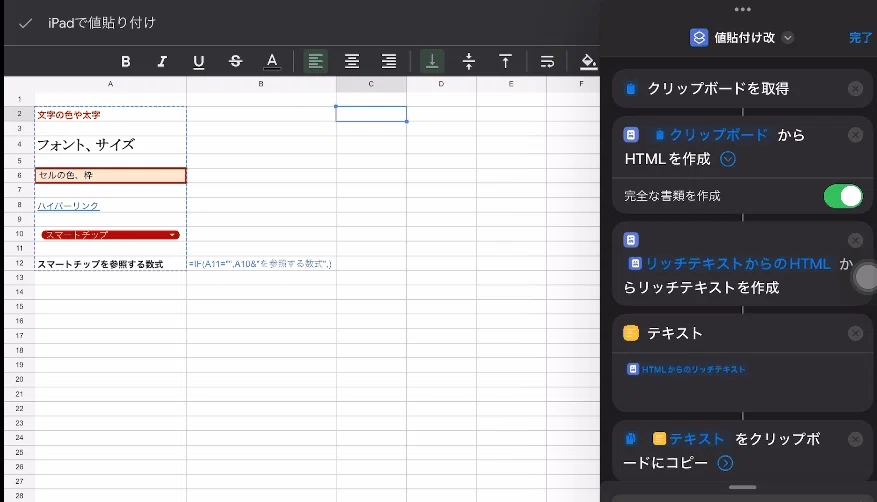Toggle italic formatting

162,61
